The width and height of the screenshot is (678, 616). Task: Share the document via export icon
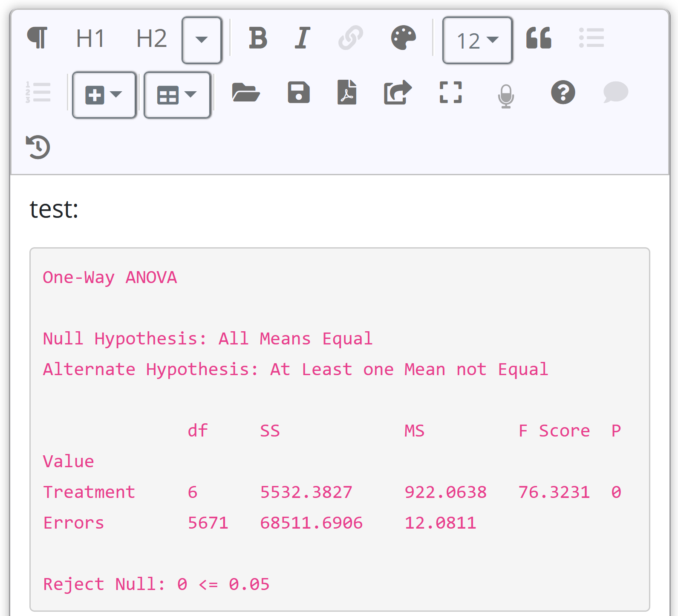click(398, 92)
